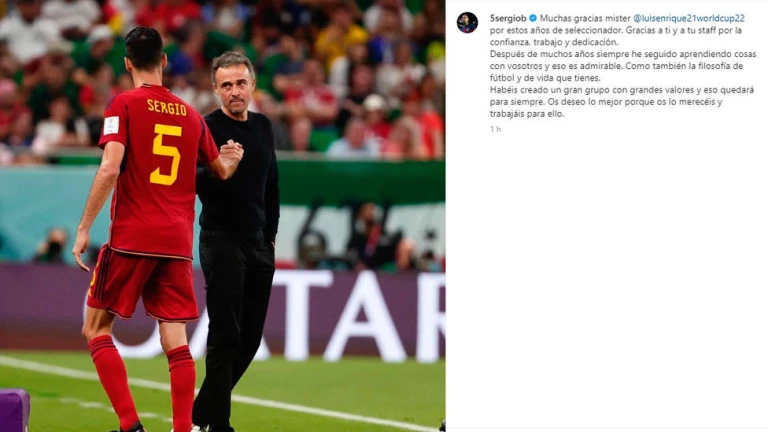The height and width of the screenshot is (432, 768).
Task: Click the yellow number 5 on the jersey
Action: tap(166, 154)
